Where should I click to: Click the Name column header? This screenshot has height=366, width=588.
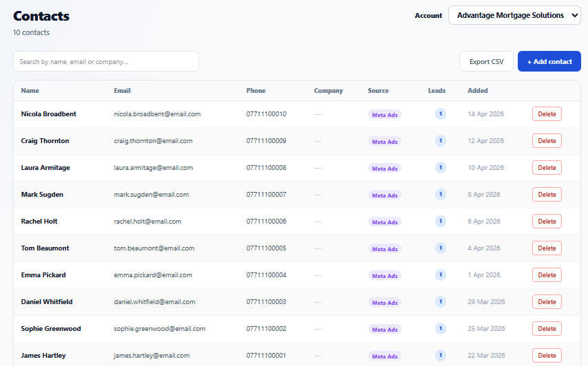coord(30,91)
